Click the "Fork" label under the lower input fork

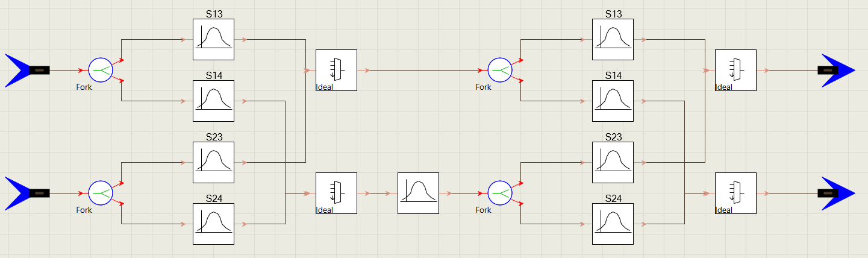(84, 210)
